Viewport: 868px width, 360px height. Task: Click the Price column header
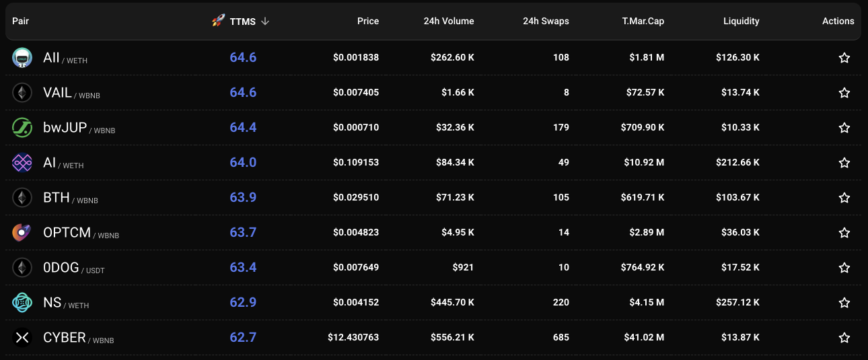367,21
